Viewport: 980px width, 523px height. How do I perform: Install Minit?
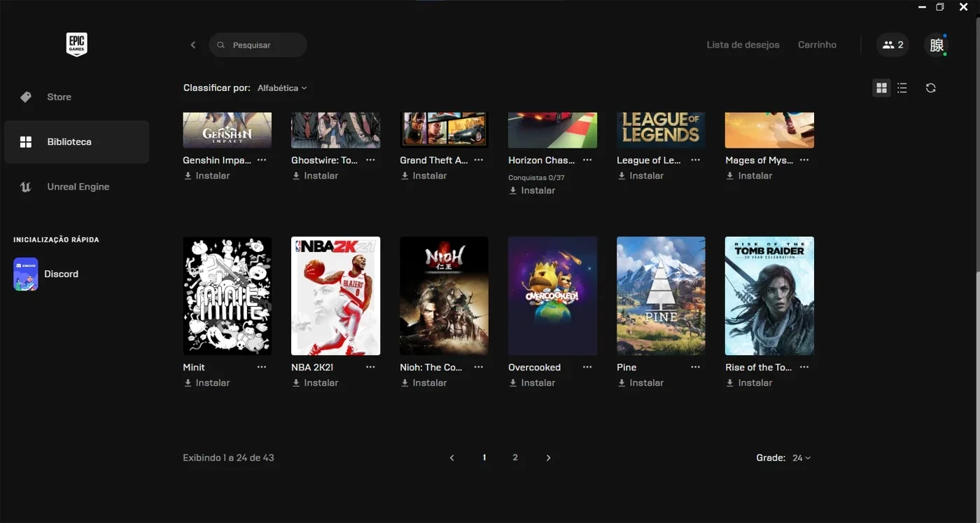click(x=207, y=383)
